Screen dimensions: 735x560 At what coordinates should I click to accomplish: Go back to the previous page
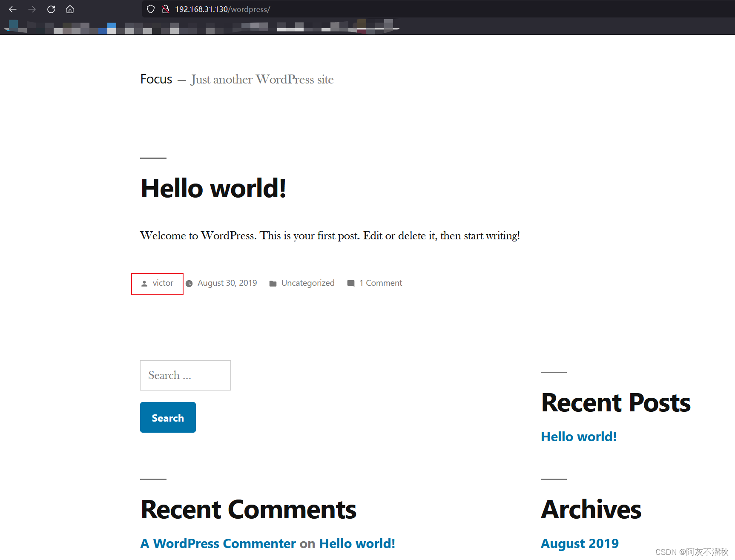tap(13, 9)
